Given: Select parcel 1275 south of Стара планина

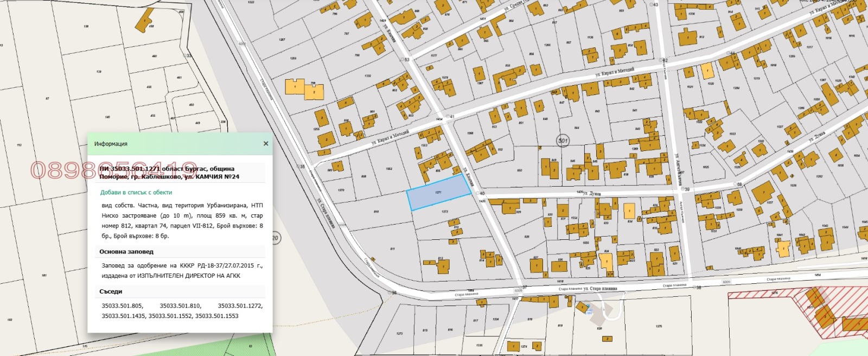Looking at the screenshot, I should click(658, 326).
